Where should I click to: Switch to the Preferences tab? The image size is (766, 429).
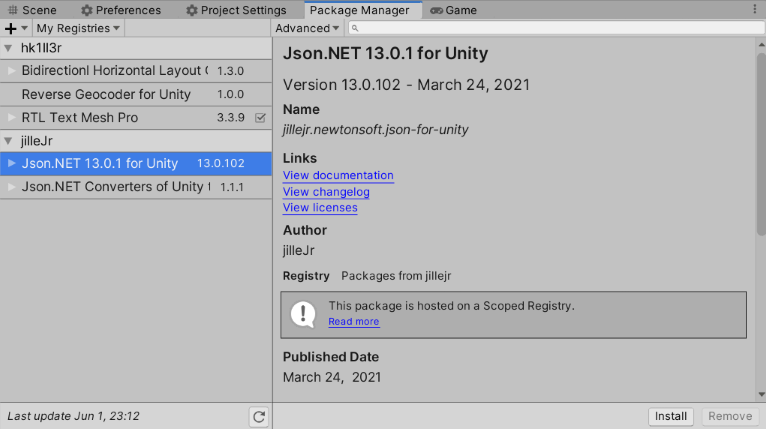[x=121, y=10]
